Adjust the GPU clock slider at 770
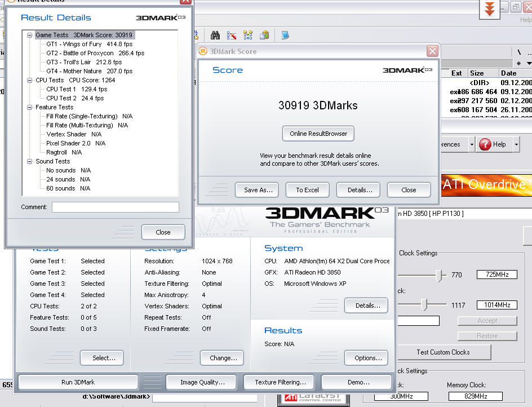532x407 pixels. [439, 275]
